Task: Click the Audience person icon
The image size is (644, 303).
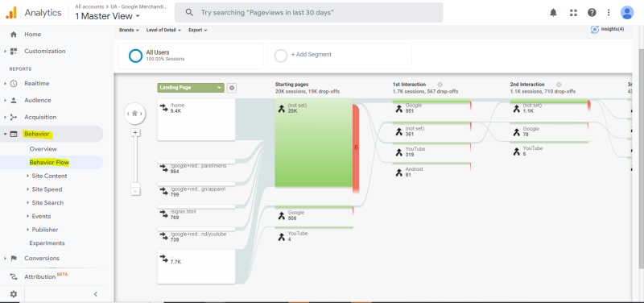Action: pos(14,100)
